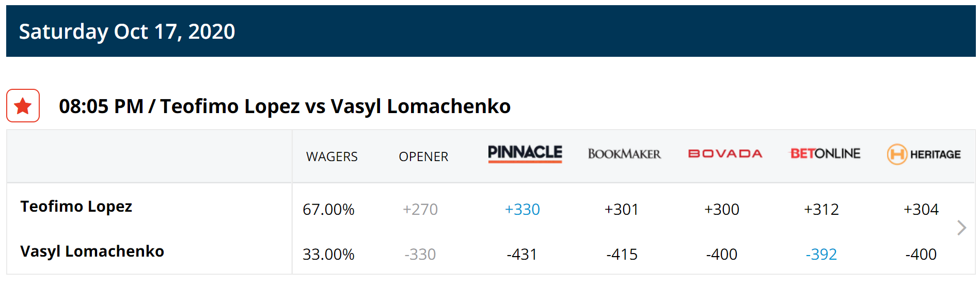The height and width of the screenshot is (284, 980).
Task: Expand more sportsbooks with right chevron
Action: coord(961,228)
